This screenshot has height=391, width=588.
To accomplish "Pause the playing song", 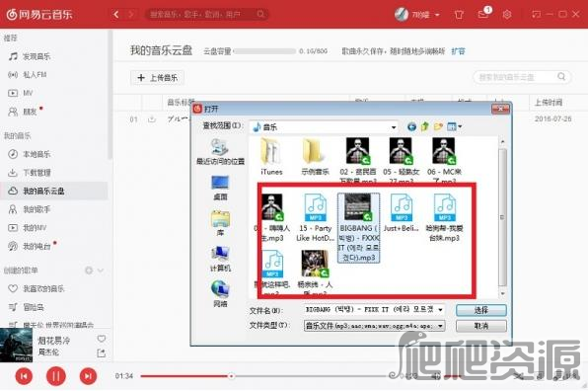I will click(56, 376).
